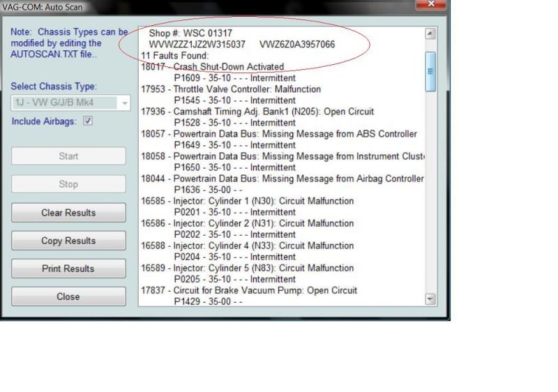Click fault 17953 Throttle Valve Controller
Image resolution: width=558 pixels, height=392 pixels.
point(231,89)
